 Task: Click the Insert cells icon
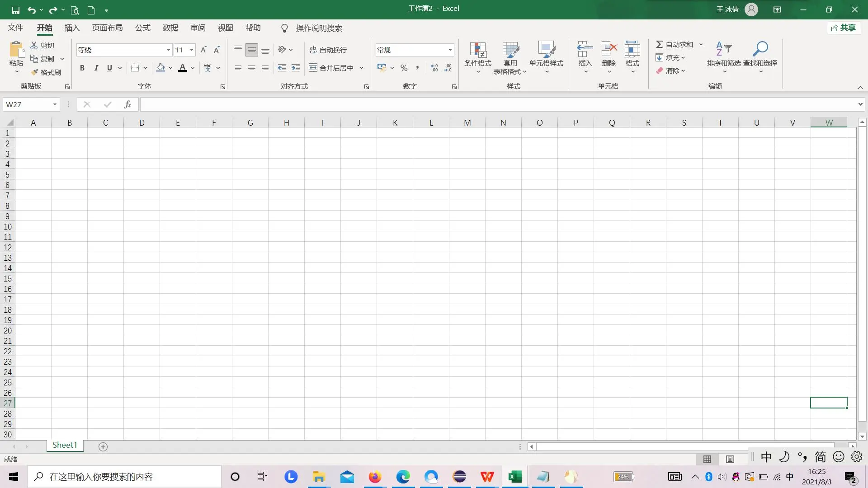coord(585,49)
